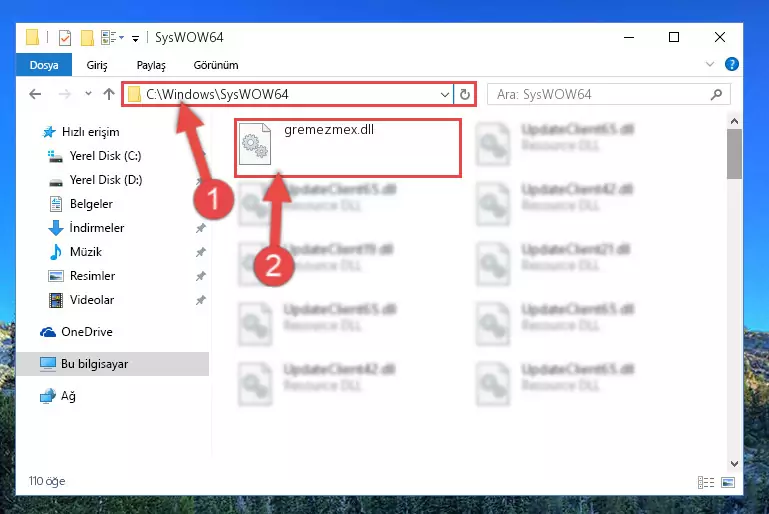Go up one folder level
Image resolution: width=769 pixels, height=514 pixels.
click(x=109, y=94)
